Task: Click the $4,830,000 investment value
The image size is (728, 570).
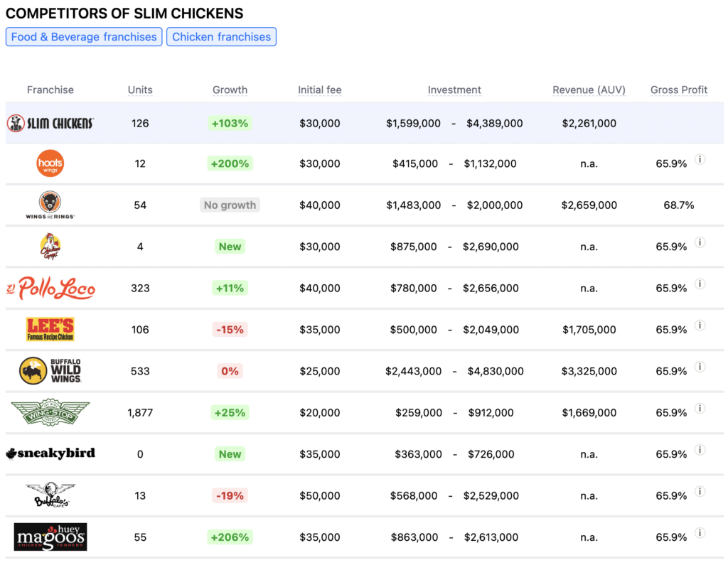Action: coord(496,371)
